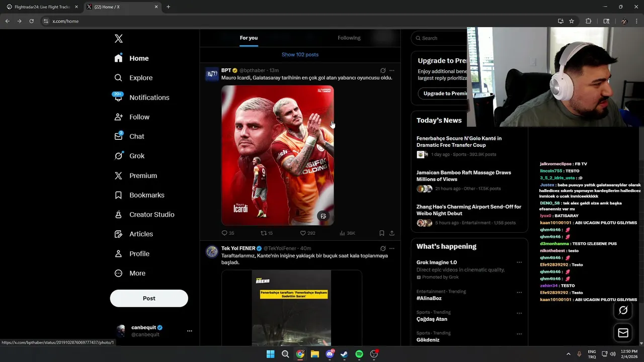Image resolution: width=644 pixels, height=362 pixels.
Task: Open the More menu in sidebar
Action: (x=130, y=274)
